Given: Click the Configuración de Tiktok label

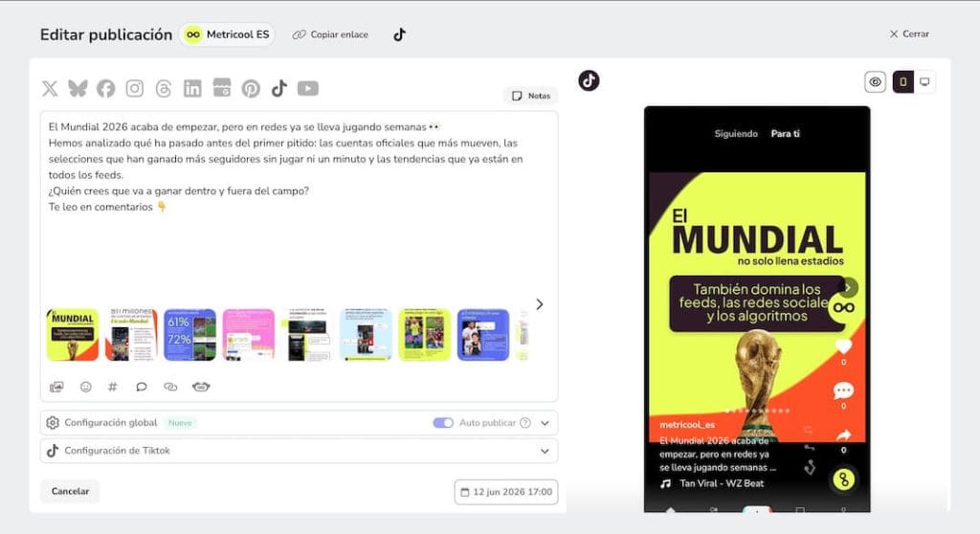Looking at the screenshot, I should pos(117,451).
